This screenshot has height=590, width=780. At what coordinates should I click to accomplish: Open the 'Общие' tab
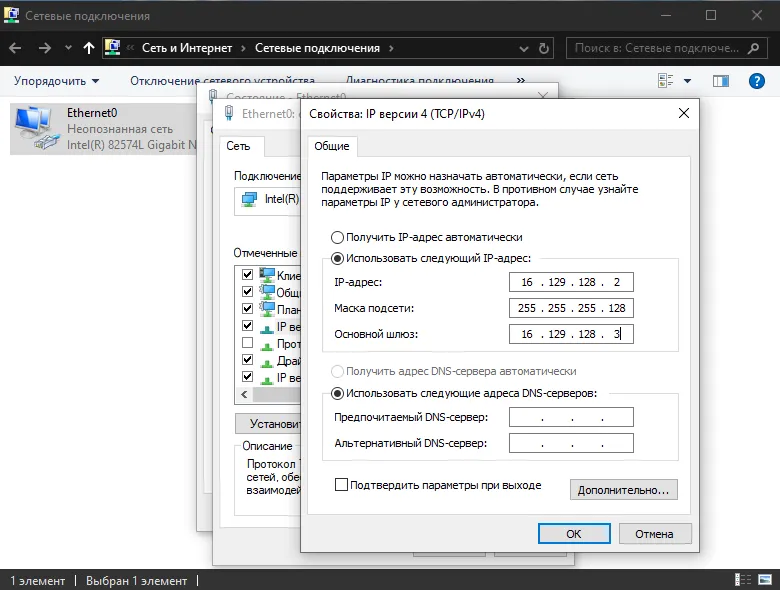332,146
